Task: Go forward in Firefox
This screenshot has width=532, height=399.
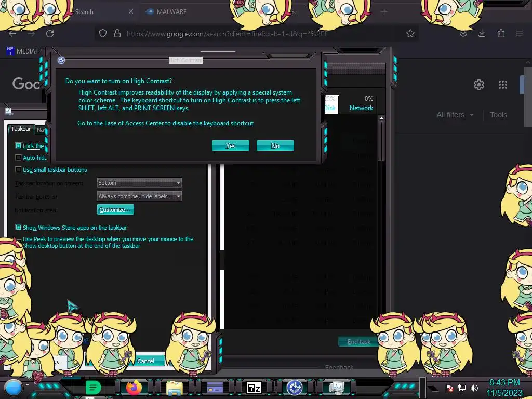Action: tap(31, 34)
